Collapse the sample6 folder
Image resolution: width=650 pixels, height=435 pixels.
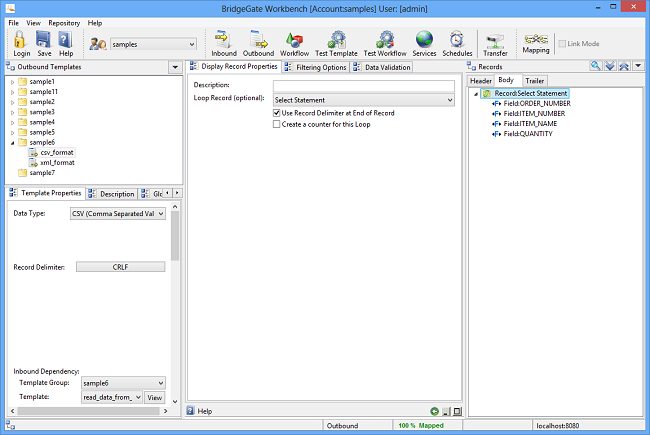(x=12, y=143)
